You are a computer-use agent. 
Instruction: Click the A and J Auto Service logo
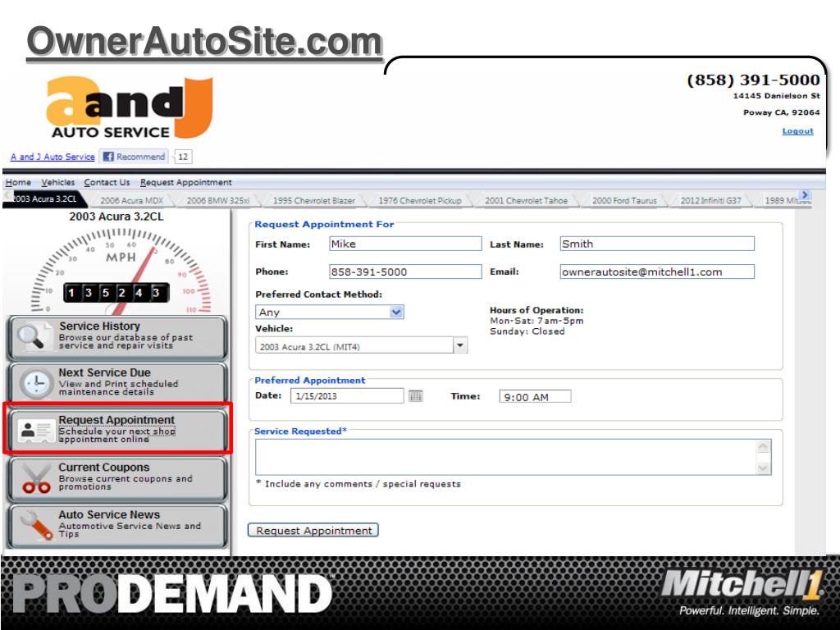(x=130, y=108)
